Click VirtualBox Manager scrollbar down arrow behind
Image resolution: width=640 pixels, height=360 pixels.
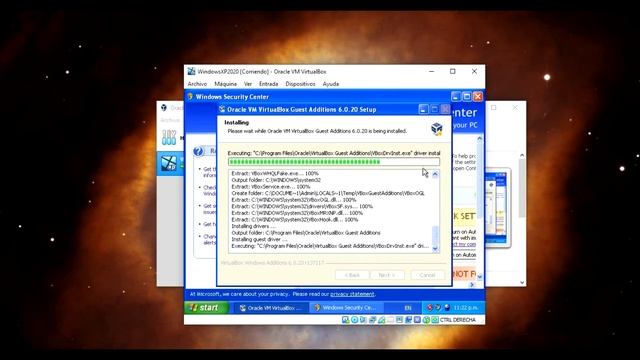click(x=522, y=282)
